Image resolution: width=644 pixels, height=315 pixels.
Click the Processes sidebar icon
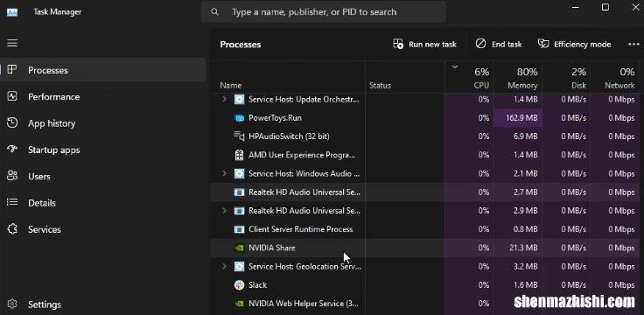pyautogui.click(x=12, y=70)
